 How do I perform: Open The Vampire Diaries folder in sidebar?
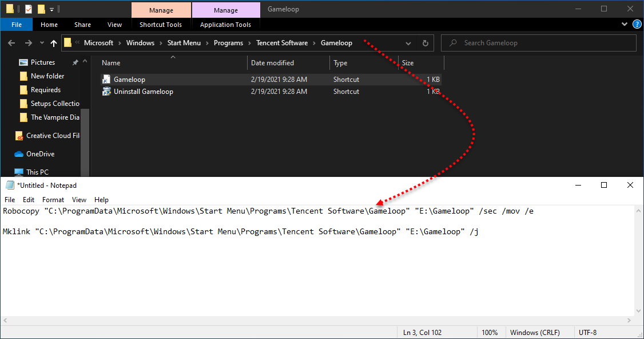(55, 117)
